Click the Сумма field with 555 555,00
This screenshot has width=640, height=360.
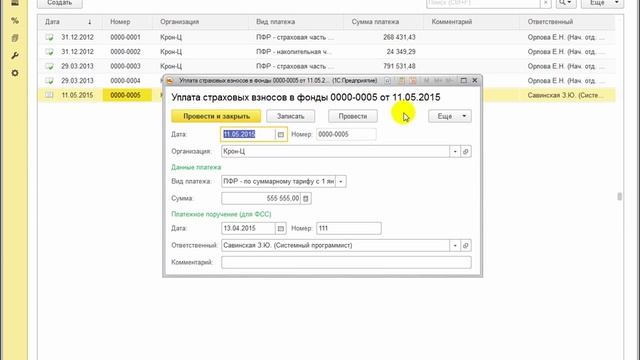pos(261,198)
